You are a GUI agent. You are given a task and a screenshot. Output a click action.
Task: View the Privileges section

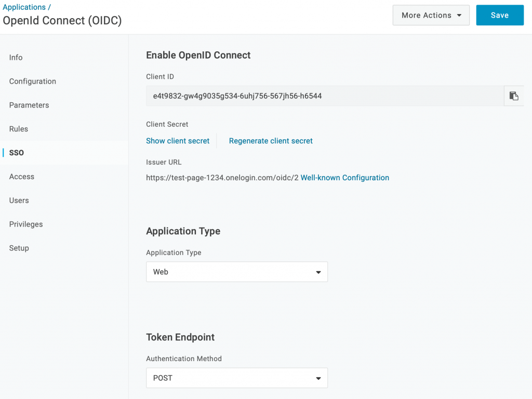point(25,224)
